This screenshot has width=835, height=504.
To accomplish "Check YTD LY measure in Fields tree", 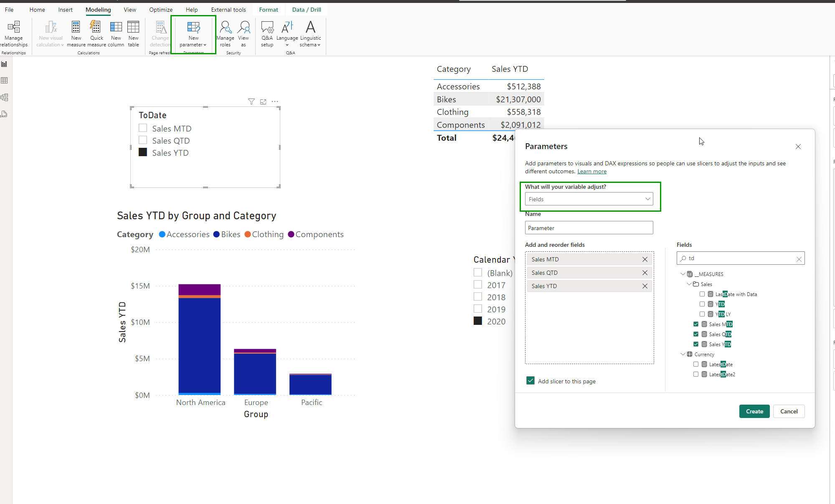I will 702,314.
